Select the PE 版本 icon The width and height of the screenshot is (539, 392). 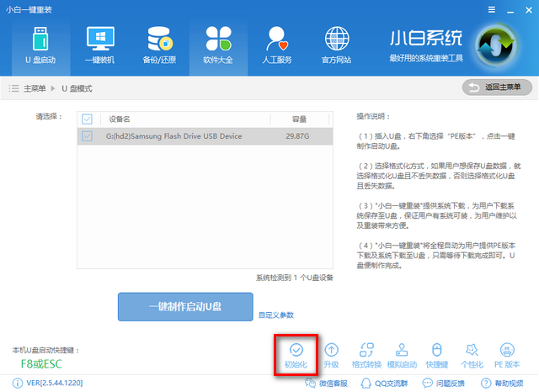[507, 350]
